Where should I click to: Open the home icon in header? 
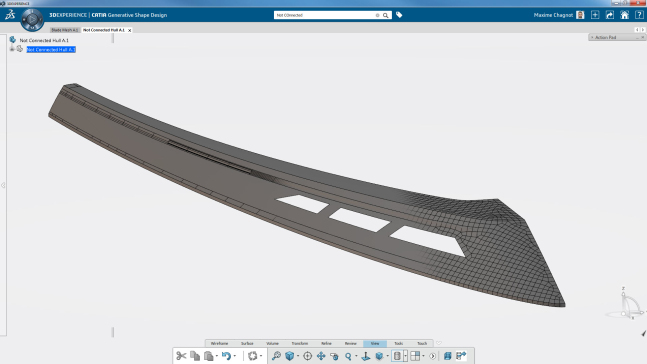pyautogui.click(x=624, y=15)
